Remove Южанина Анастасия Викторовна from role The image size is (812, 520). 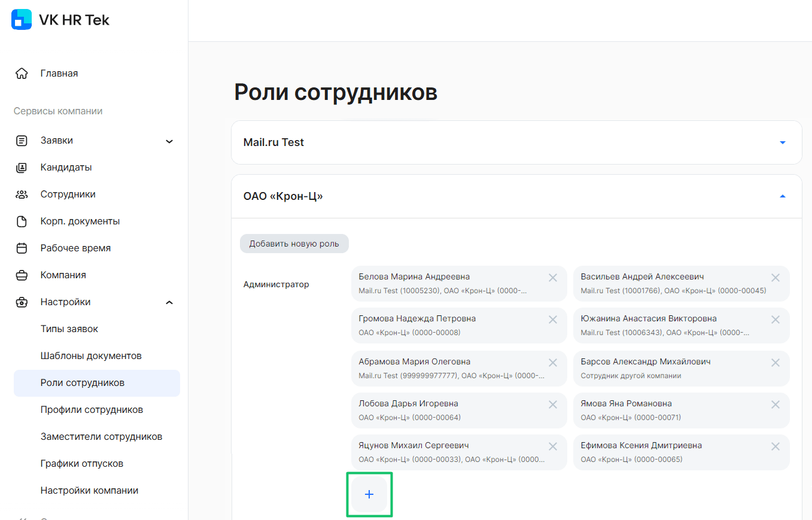coord(775,320)
